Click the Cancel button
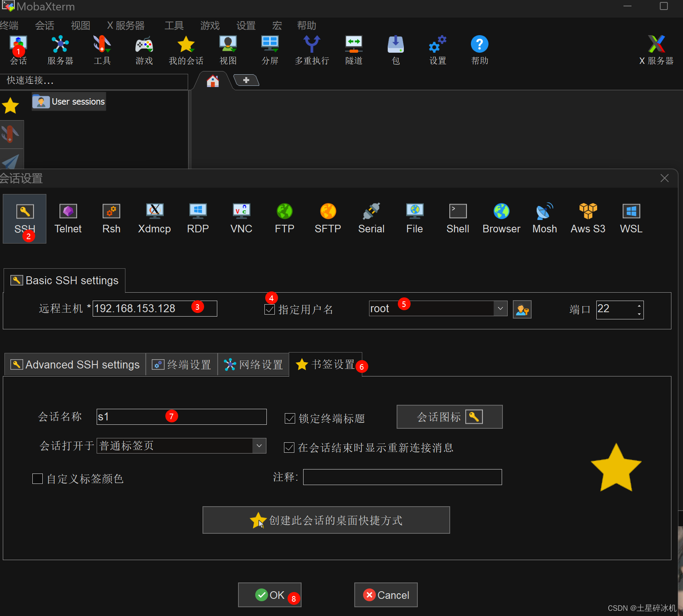683x616 pixels. point(386,595)
